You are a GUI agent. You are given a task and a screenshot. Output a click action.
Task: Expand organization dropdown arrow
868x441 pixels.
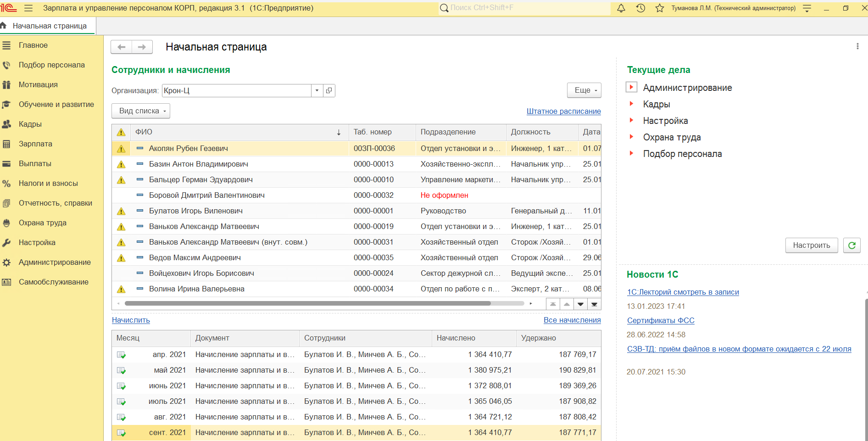click(x=317, y=90)
